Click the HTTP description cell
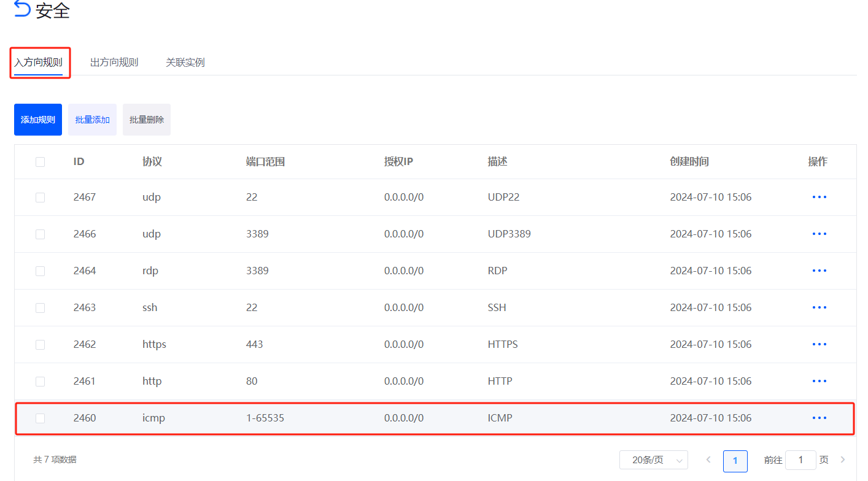Screen dimensions: 868x481 coord(500,381)
